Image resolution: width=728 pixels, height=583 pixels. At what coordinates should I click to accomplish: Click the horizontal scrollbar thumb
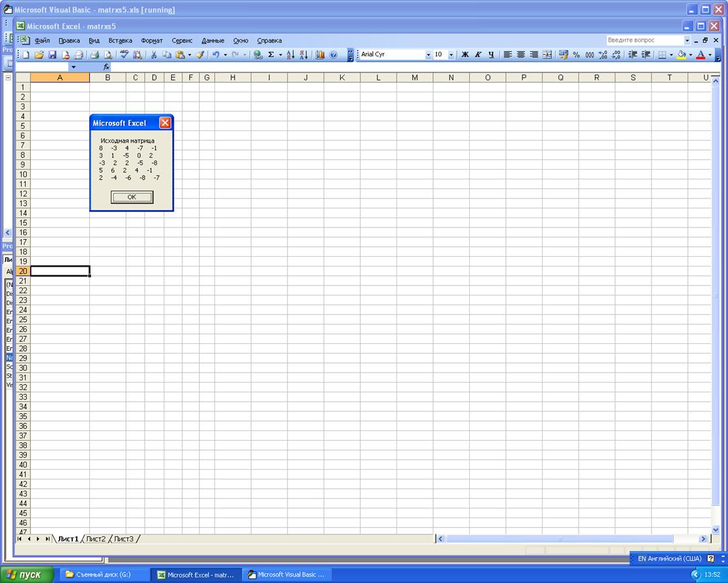point(560,539)
